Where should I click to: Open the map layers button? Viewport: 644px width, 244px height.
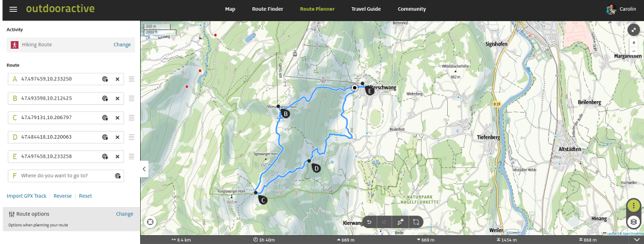(x=634, y=222)
